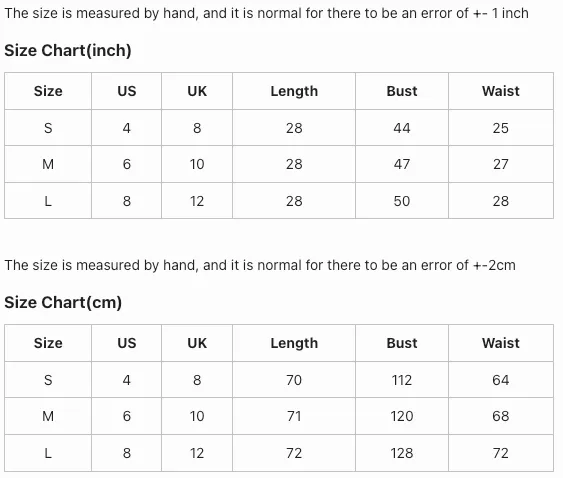Click the +-2cm measurement error note
Viewport: 563px width, 478px height.
coord(260,265)
